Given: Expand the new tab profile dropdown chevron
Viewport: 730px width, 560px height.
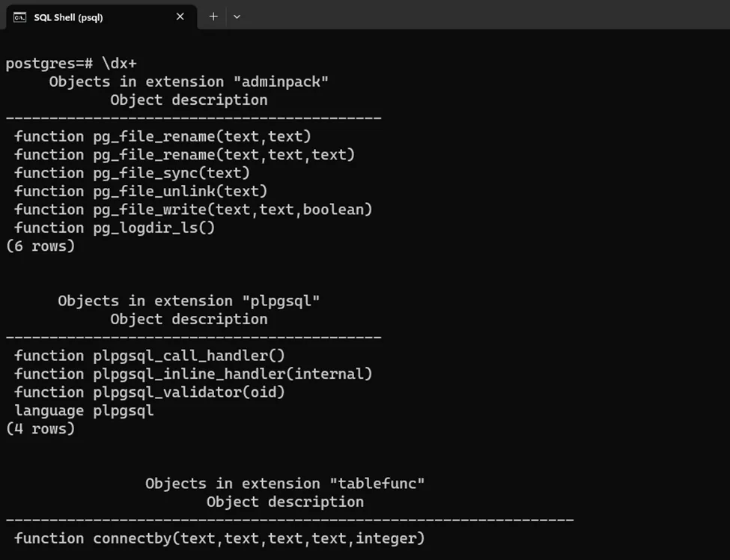Looking at the screenshot, I should pos(237,16).
